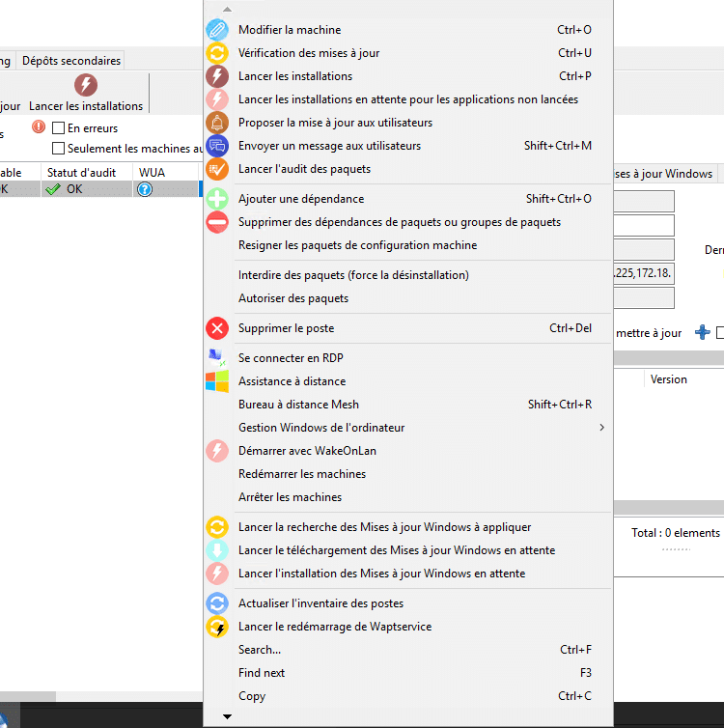This screenshot has width=724, height=728.
Task: Choose Se connecter en RDP
Action: click(408, 358)
